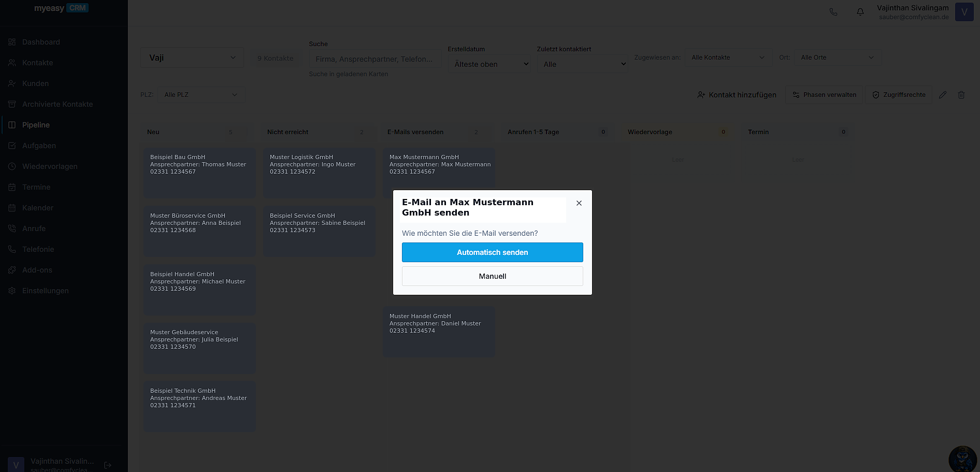This screenshot has width=980, height=472.
Task: Click Kontakt hinzufügen button
Action: tap(737, 95)
